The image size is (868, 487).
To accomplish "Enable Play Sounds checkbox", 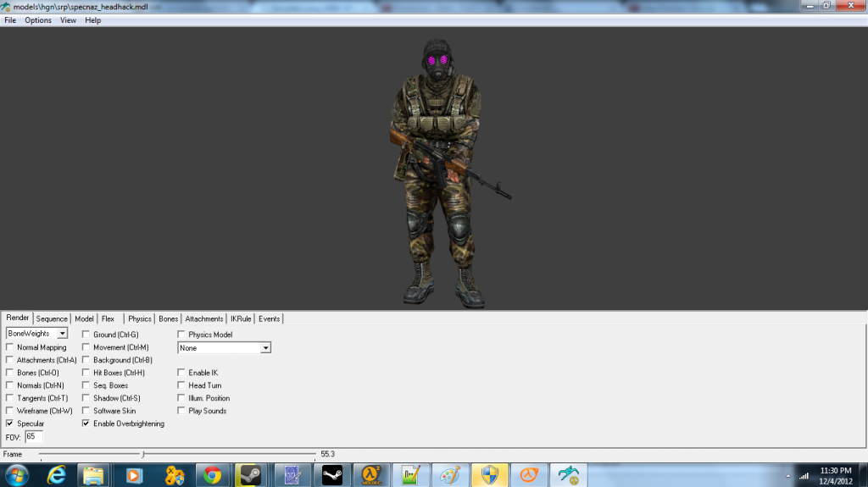I will (x=181, y=411).
